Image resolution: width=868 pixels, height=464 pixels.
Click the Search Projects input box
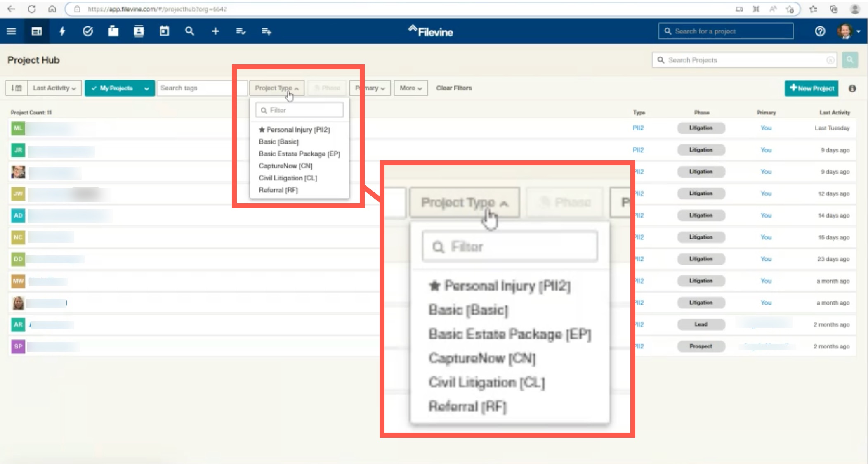(743, 60)
